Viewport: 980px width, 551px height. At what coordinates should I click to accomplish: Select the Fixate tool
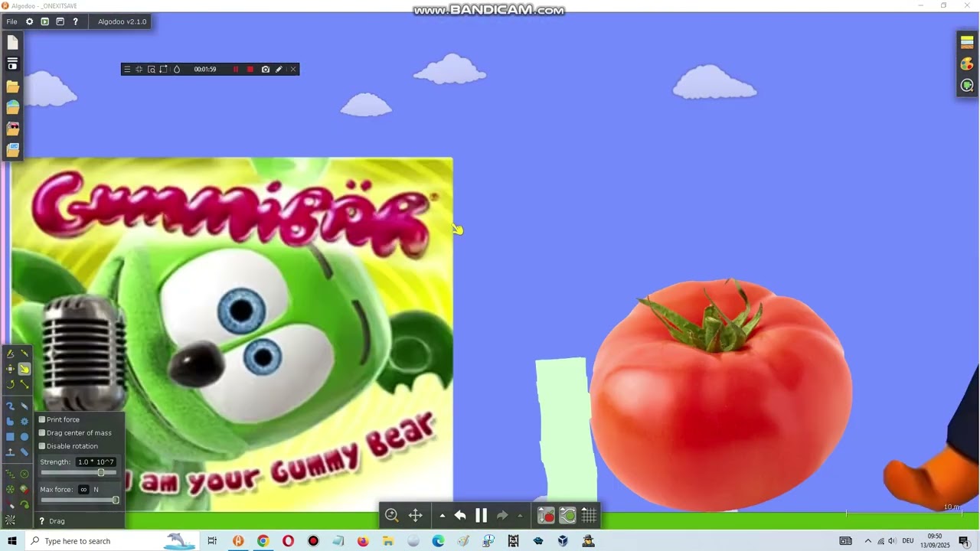[x=24, y=474]
